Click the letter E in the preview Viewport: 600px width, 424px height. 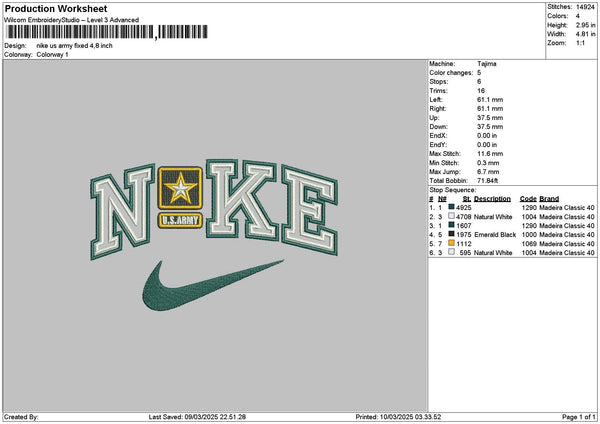coord(310,210)
